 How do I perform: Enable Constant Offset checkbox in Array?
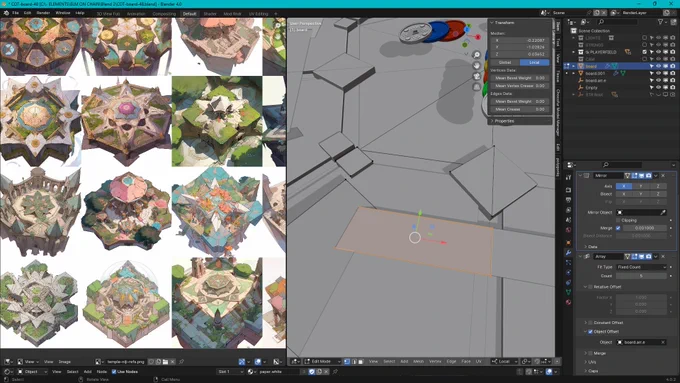[x=590, y=323]
